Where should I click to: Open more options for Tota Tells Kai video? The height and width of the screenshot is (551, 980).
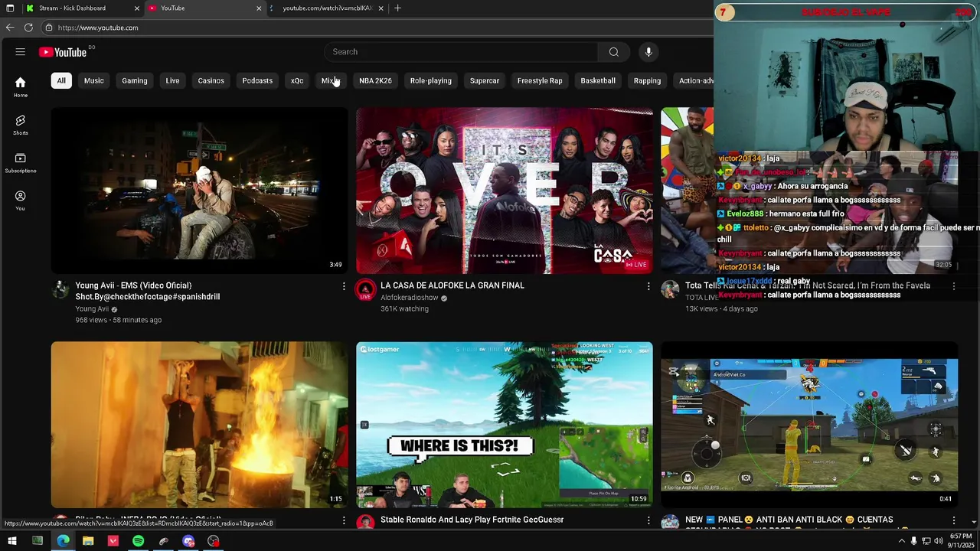tap(953, 286)
